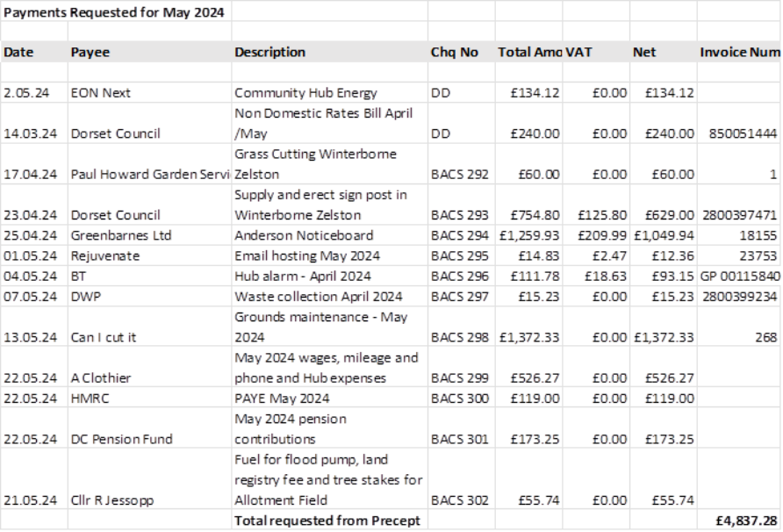Select the Net column header
This screenshot has height=532, width=783.
click(644, 53)
